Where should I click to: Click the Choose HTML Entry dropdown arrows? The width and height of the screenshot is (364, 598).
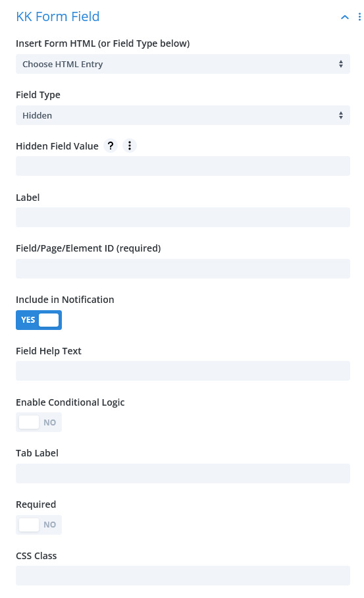click(341, 64)
